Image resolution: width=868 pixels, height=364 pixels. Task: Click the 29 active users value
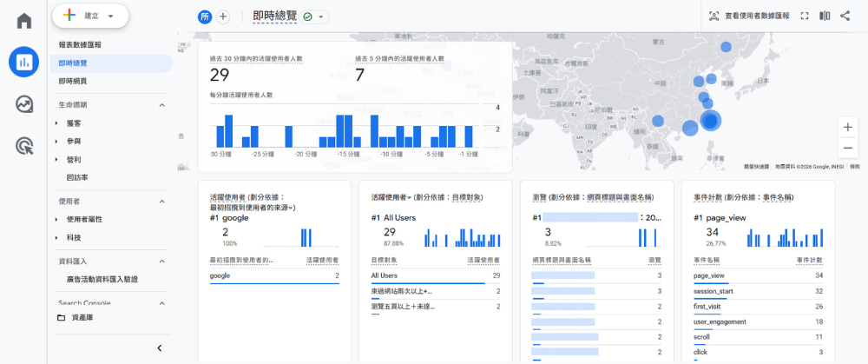tap(220, 75)
